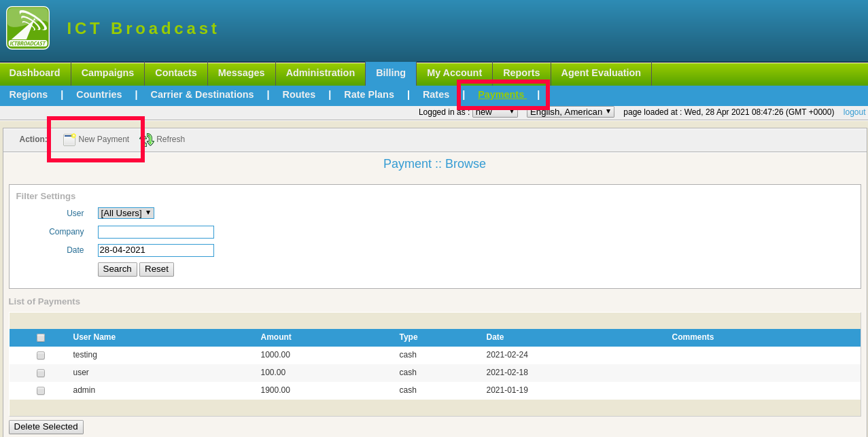Sort by User Name column header

pos(94,337)
